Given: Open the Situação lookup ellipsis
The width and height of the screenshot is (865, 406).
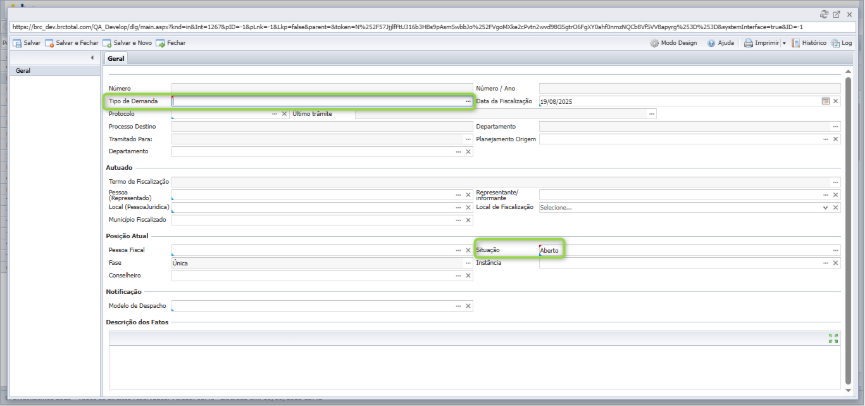Looking at the screenshot, I should pyautogui.click(x=836, y=250).
